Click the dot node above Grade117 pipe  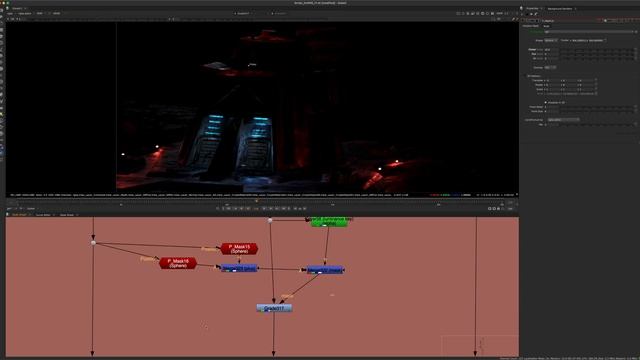click(270, 220)
